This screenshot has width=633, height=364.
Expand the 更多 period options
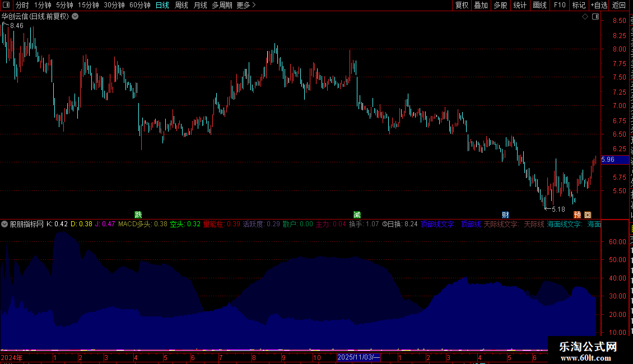[x=246, y=5]
